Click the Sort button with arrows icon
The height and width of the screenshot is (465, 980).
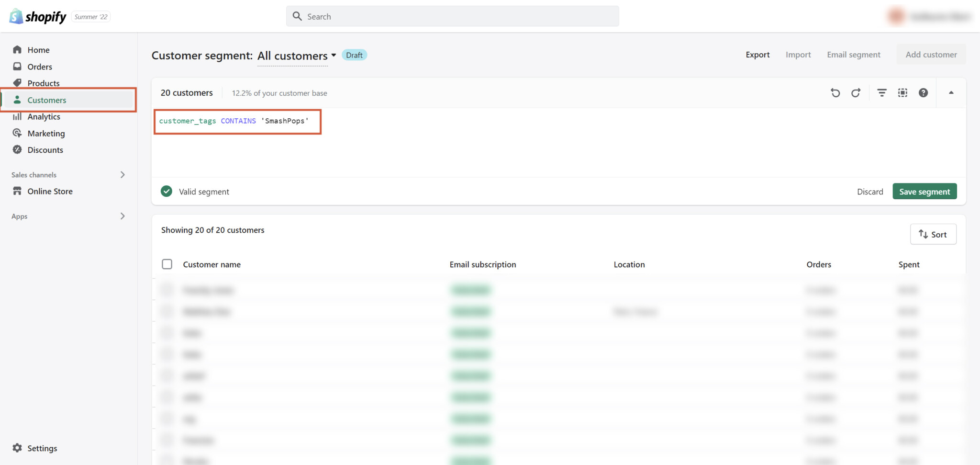tap(933, 234)
